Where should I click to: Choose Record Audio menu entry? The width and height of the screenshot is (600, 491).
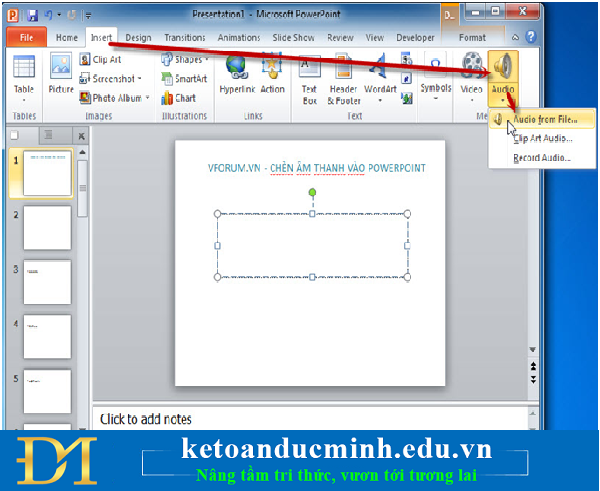542,158
